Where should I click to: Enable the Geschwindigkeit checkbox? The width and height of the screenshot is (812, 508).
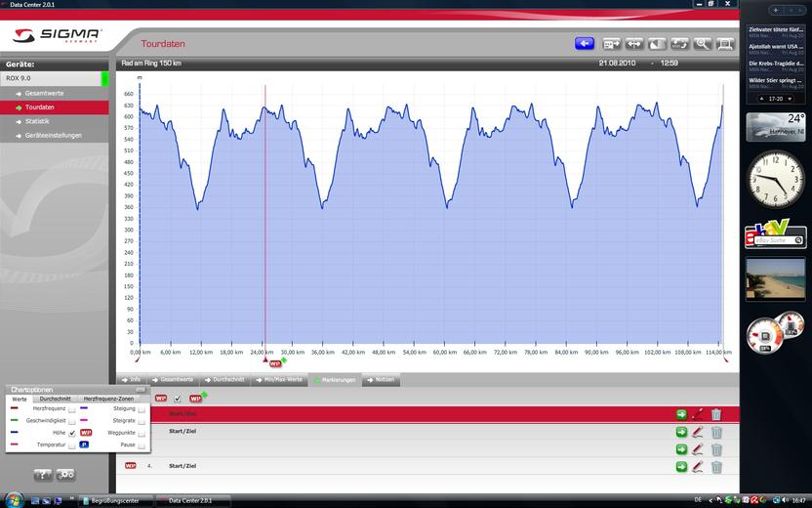click(72, 421)
